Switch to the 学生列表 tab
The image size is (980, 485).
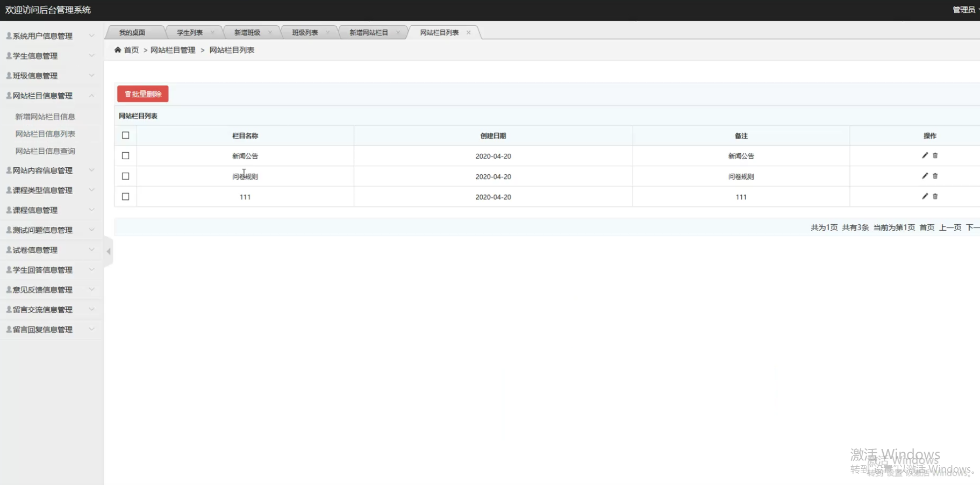tap(190, 32)
